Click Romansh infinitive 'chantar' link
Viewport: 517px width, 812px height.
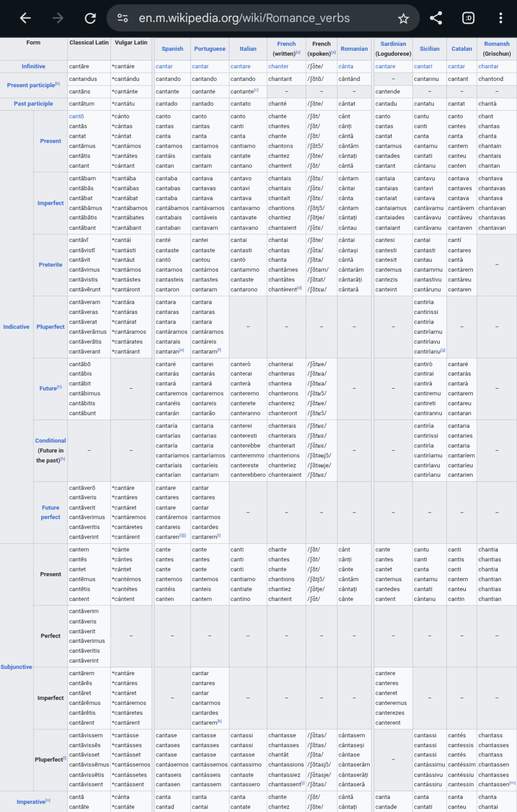tap(488, 66)
